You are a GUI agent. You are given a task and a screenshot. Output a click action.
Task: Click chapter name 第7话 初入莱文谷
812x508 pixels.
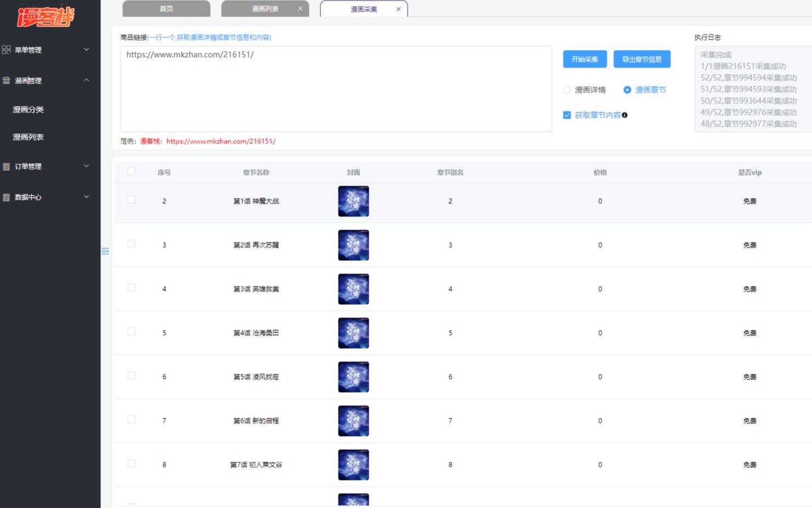[256, 465]
